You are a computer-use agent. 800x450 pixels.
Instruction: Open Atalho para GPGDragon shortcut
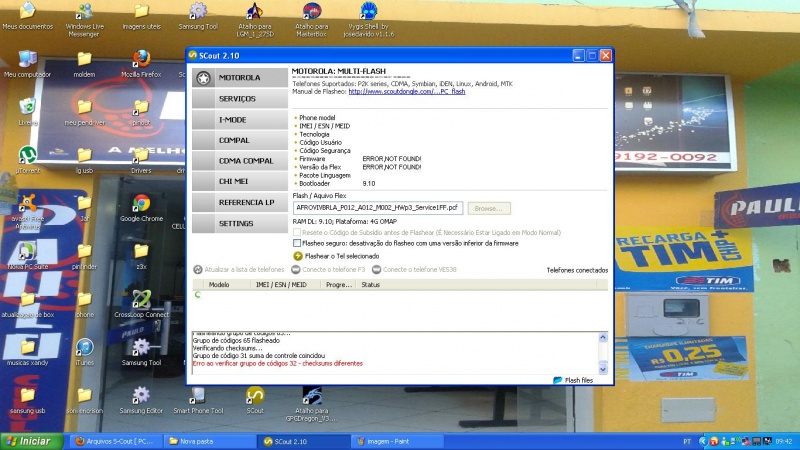point(311,404)
